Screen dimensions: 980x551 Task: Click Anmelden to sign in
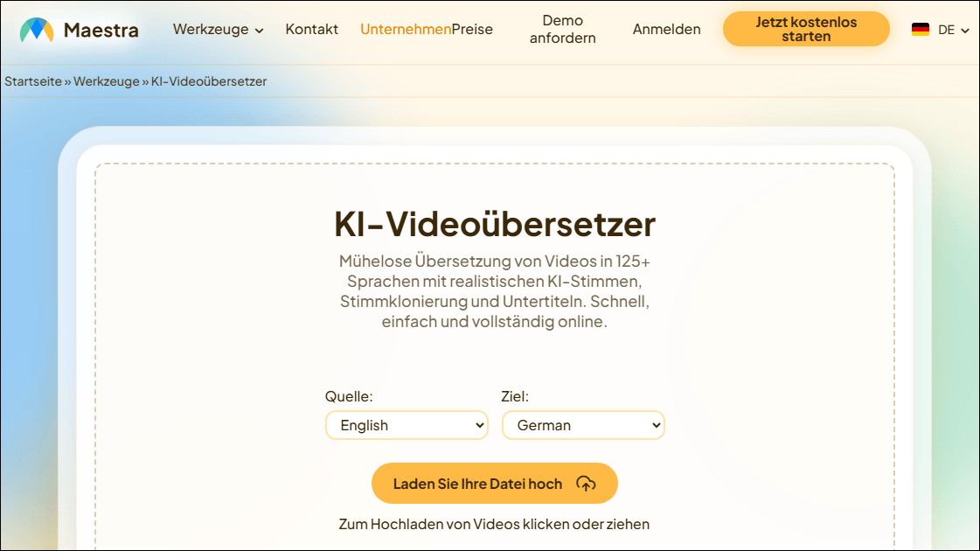(667, 29)
